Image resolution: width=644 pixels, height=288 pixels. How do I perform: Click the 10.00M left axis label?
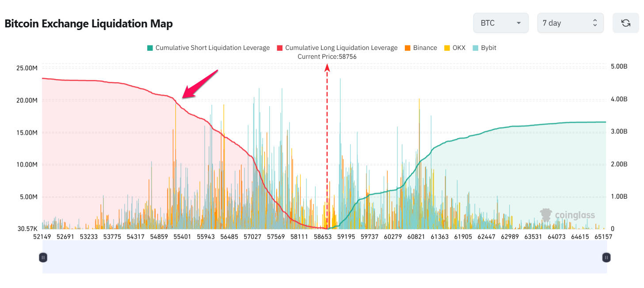tap(27, 165)
